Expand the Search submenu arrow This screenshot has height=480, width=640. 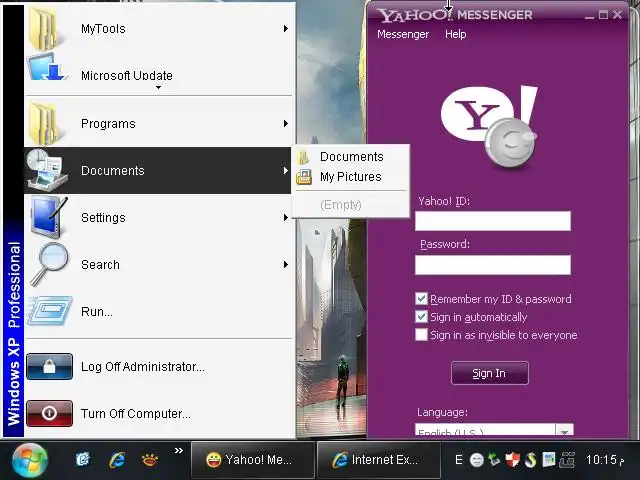[286, 264]
